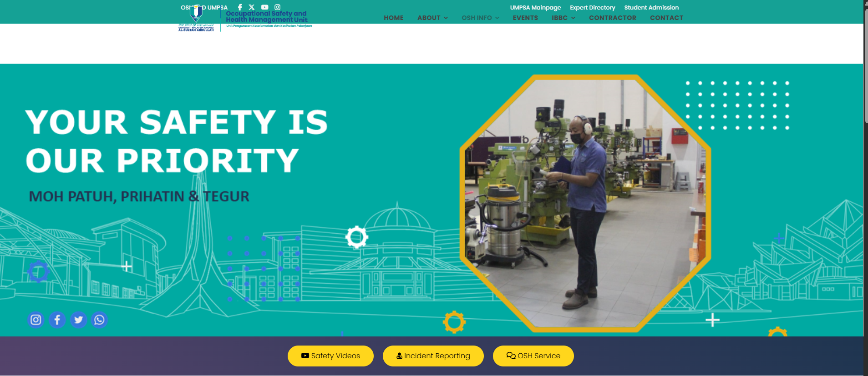Viewport: 868px width, 376px height.
Task: Click the round Instagram icon on banner
Action: (36, 320)
